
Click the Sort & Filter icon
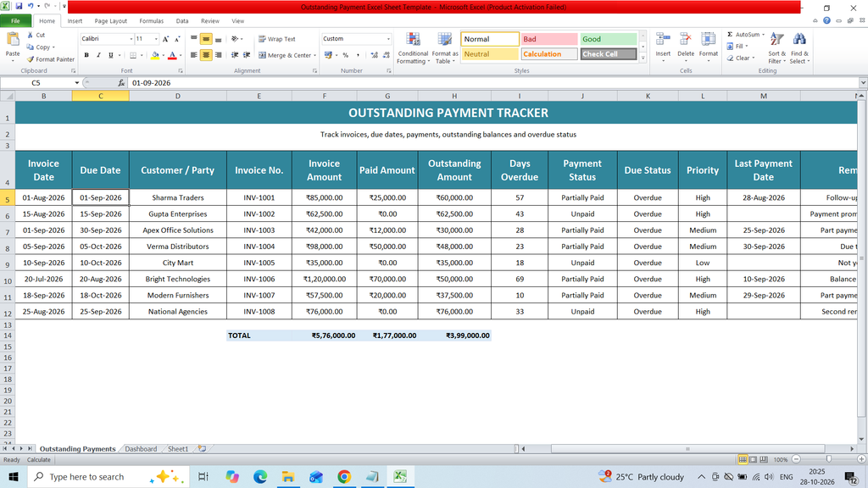tap(776, 40)
